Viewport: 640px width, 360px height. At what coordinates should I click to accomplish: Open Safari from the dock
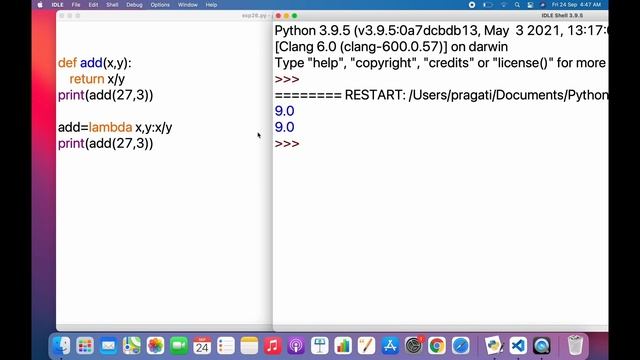[x=460, y=346]
